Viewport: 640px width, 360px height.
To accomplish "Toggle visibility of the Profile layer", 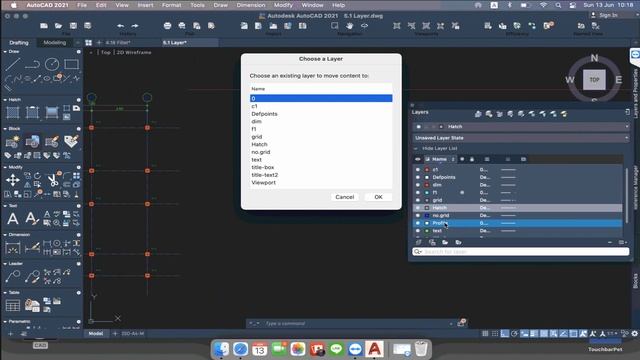I will point(418,223).
